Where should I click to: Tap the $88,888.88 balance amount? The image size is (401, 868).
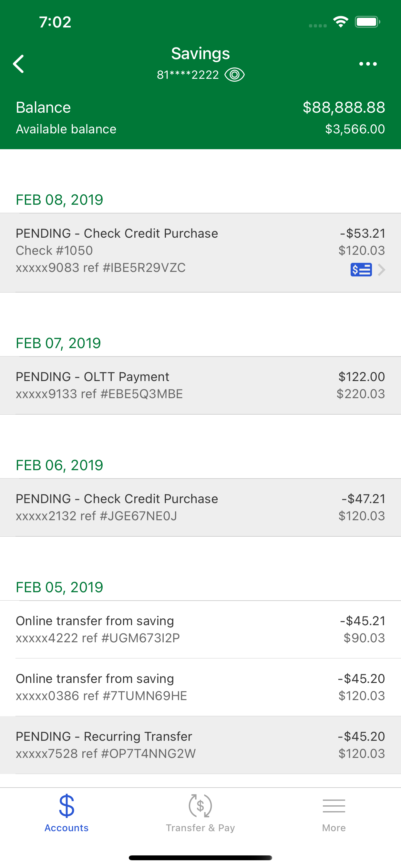pyautogui.click(x=344, y=108)
